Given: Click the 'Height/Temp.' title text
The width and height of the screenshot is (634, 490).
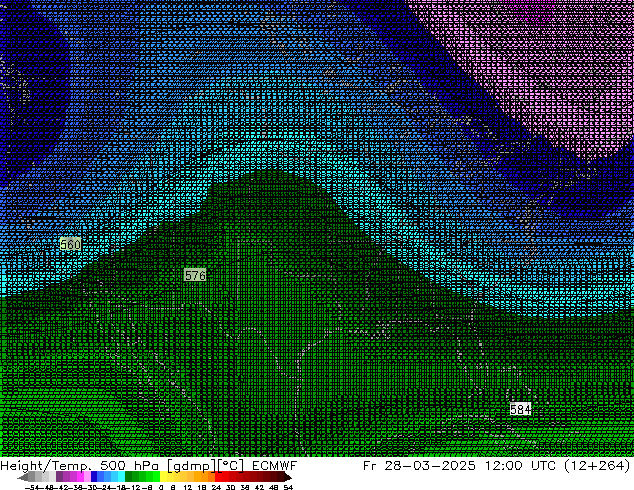Looking at the screenshot, I should (47, 466).
